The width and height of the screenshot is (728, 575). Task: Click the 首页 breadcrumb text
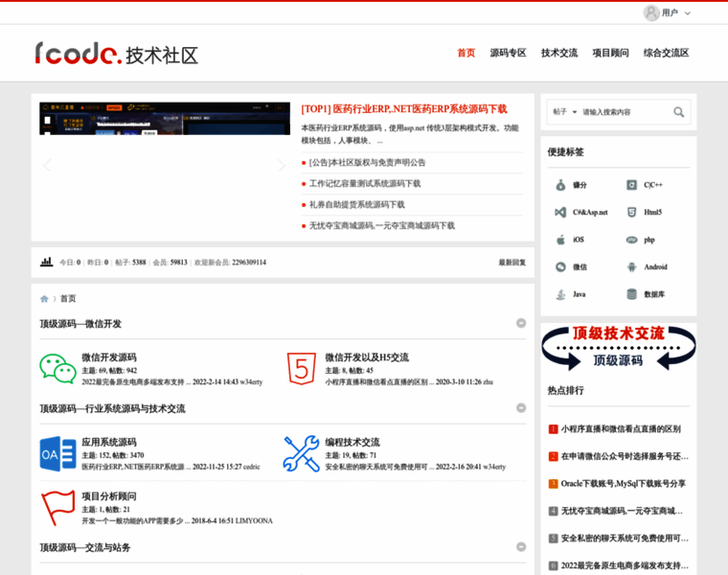tap(68, 299)
